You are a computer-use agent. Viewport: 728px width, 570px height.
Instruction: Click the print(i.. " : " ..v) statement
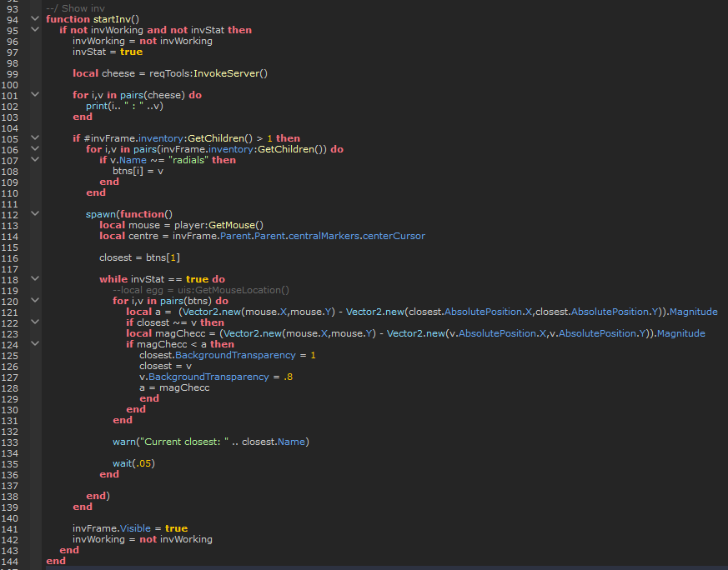pyautogui.click(x=124, y=106)
